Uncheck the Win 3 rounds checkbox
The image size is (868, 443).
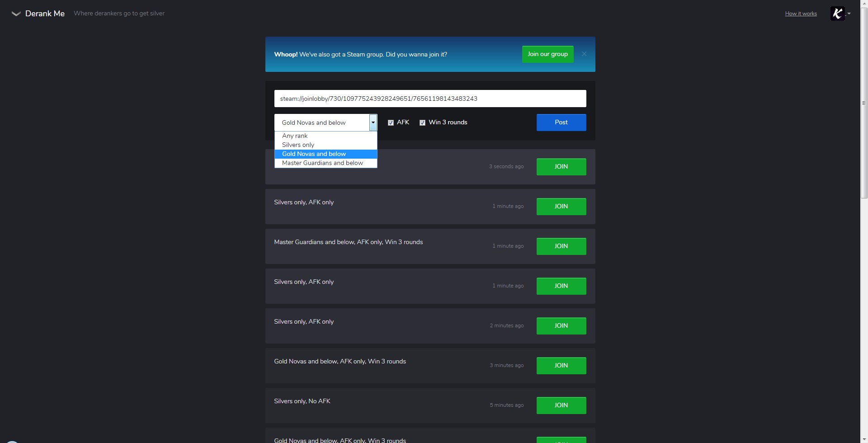click(422, 123)
